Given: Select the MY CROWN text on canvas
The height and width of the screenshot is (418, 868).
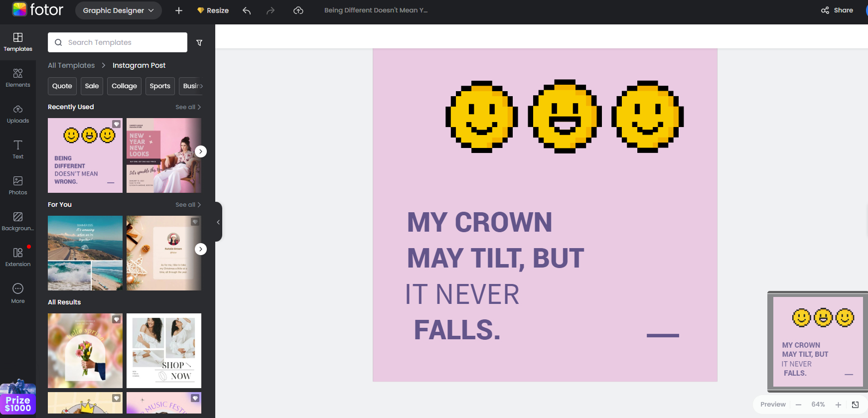Looking at the screenshot, I should click(479, 222).
